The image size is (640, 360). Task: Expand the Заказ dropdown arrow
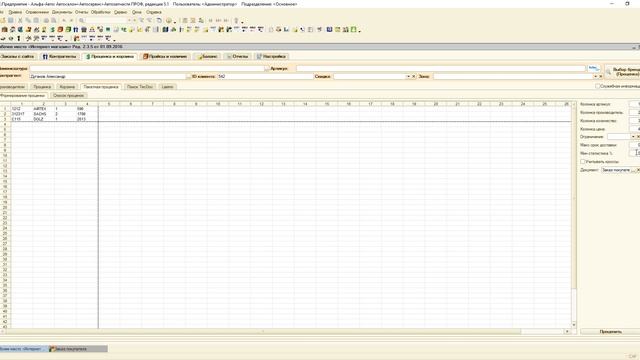tap(596, 76)
